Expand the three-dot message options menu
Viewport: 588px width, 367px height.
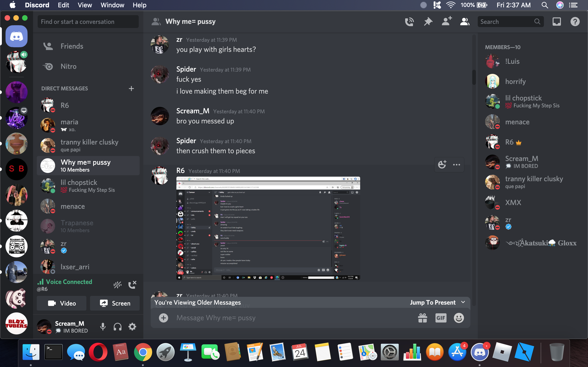(x=456, y=164)
